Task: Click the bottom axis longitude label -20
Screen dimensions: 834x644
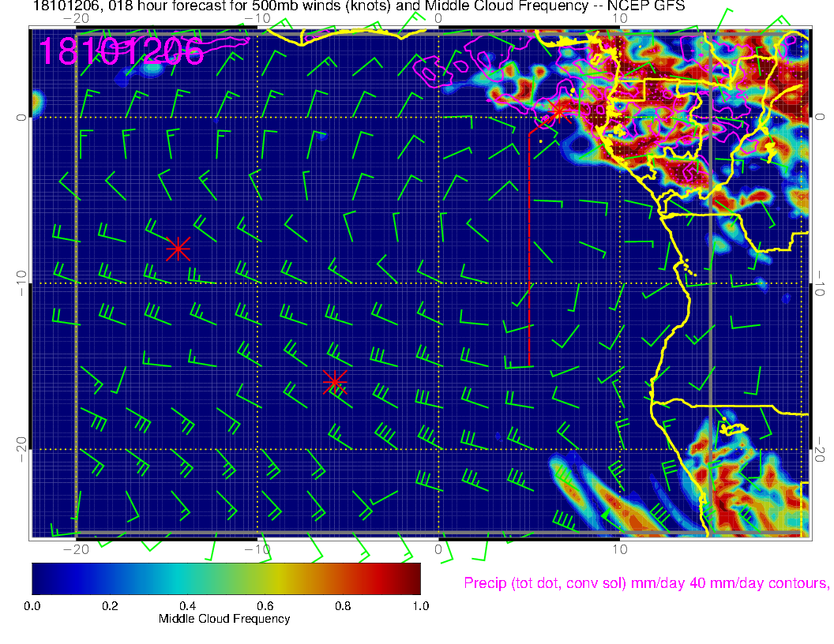Action: [x=76, y=549]
